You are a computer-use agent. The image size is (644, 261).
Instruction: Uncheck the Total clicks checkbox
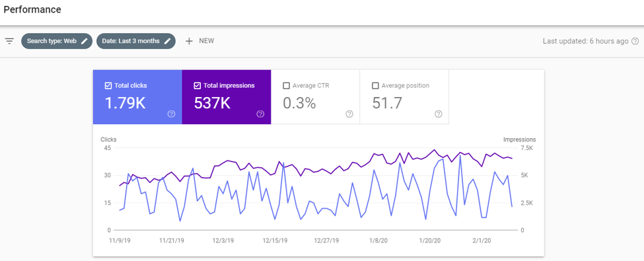pyautogui.click(x=108, y=86)
